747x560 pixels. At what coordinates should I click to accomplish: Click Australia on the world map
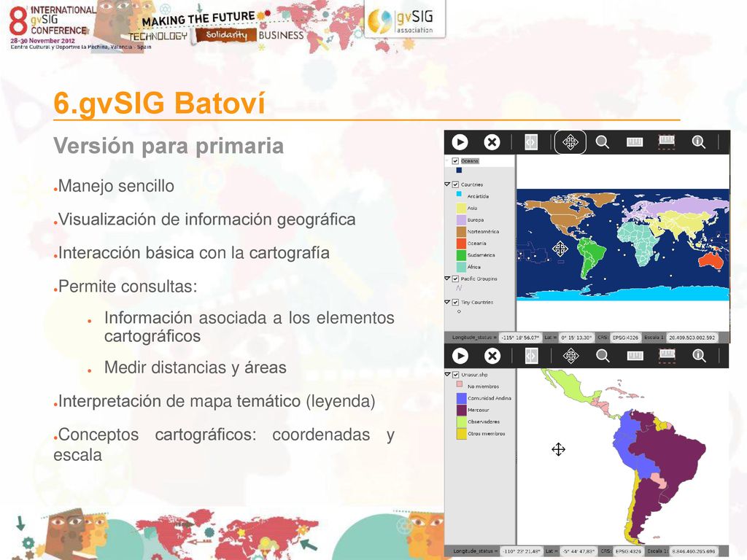711,260
